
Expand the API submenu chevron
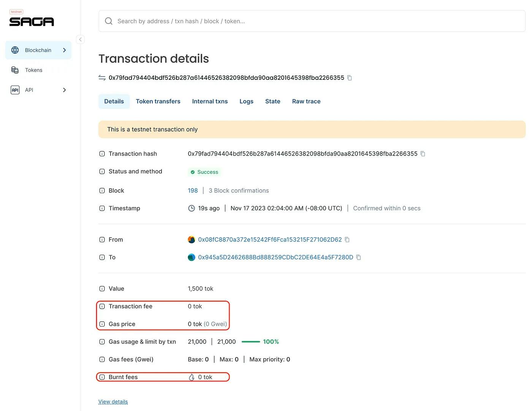64,90
